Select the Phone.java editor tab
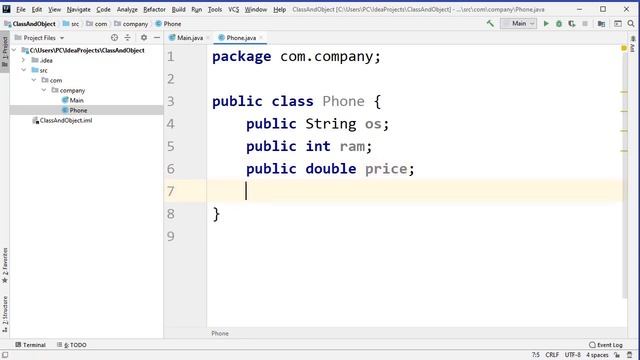This screenshot has height=360, width=640. [241, 38]
